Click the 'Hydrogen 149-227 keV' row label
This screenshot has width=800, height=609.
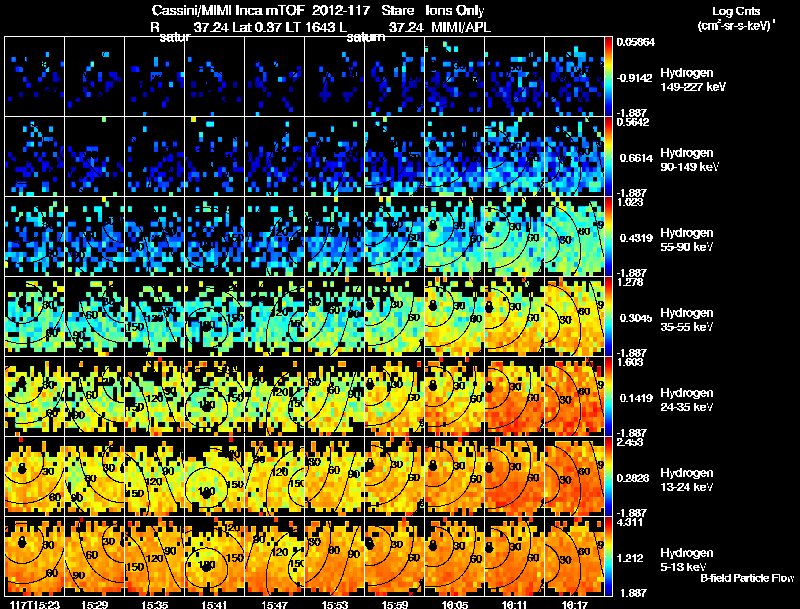693,80
